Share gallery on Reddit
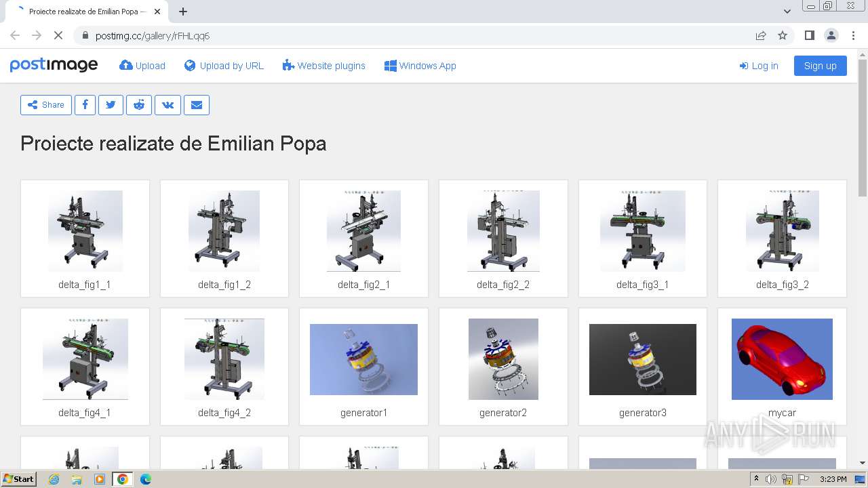 [139, 105]
